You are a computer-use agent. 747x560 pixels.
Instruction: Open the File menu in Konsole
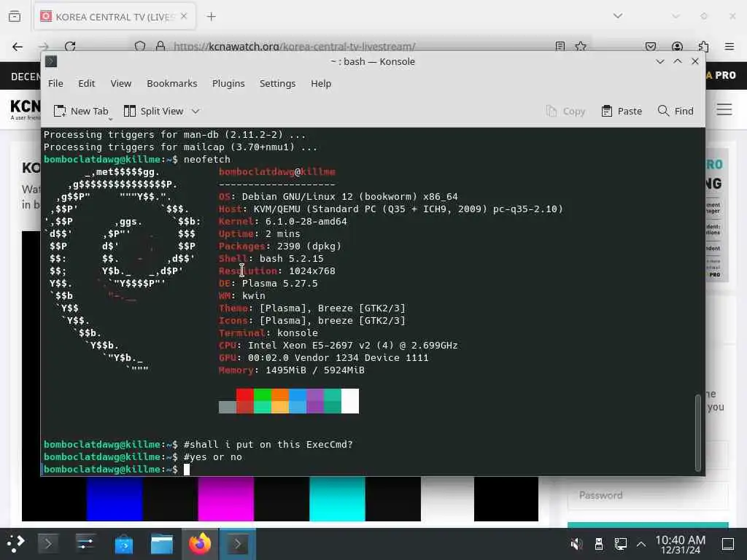tap(55, 83)
